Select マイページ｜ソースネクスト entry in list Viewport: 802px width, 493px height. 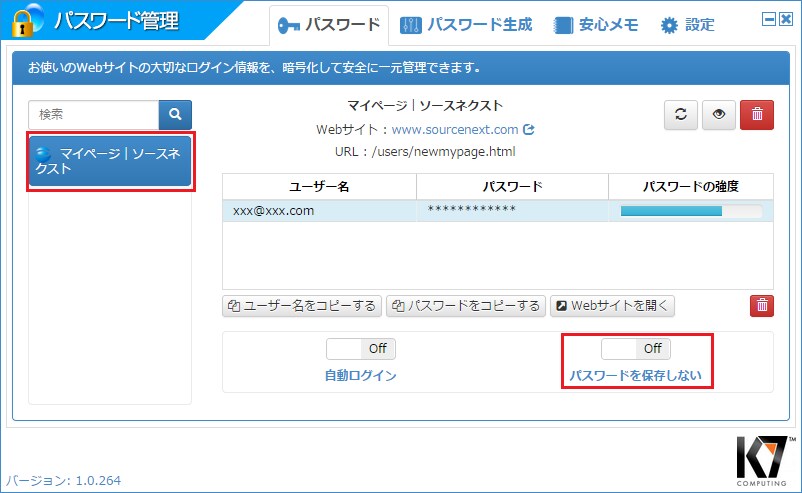point(110,161)
